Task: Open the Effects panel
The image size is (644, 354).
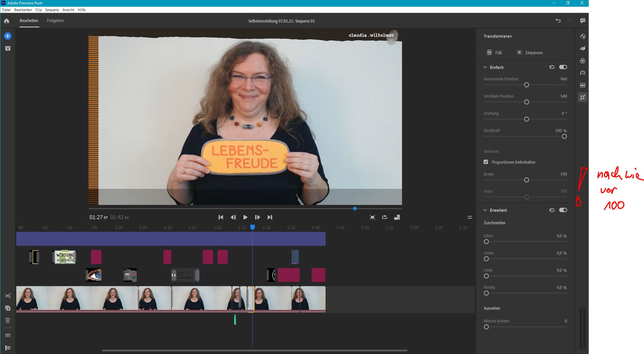Action: 583,48
